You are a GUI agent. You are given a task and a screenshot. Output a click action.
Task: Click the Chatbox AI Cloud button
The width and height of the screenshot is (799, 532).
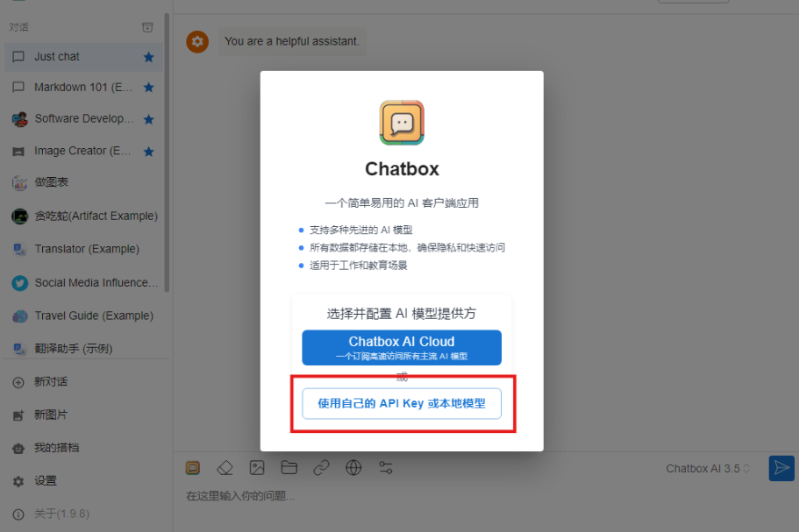pos(402,347)
